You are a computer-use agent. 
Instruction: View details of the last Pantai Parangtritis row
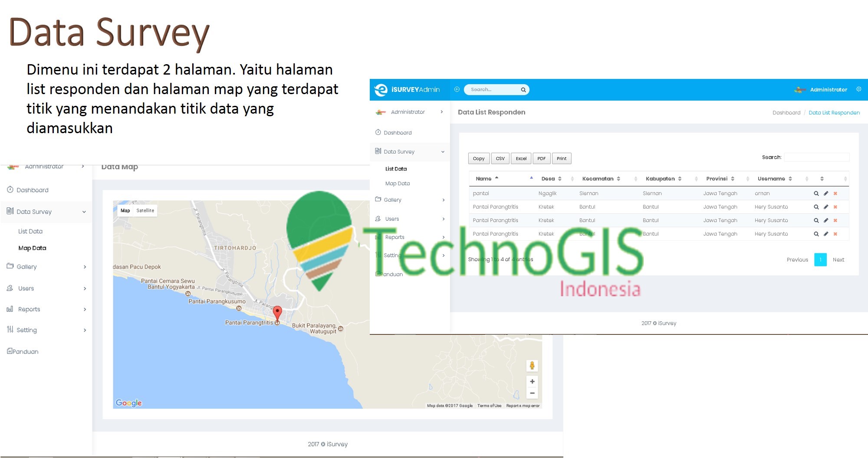tap(816, 234)
